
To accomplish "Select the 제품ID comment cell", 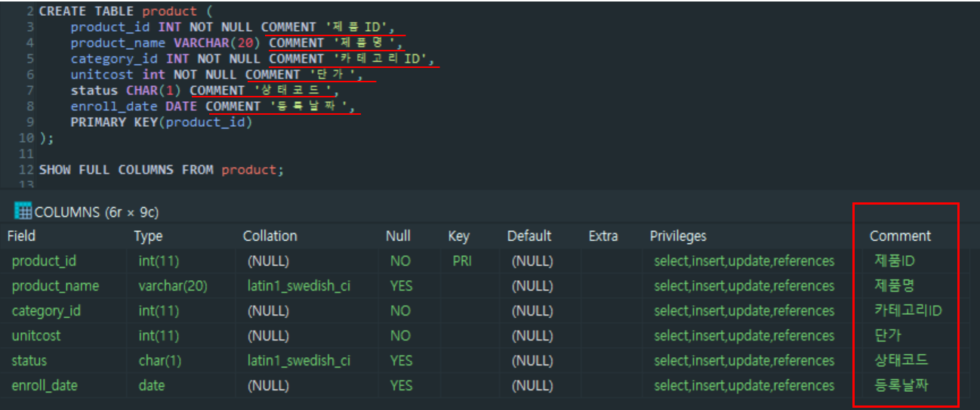I will pyautogui.click(x=894, y=261).
